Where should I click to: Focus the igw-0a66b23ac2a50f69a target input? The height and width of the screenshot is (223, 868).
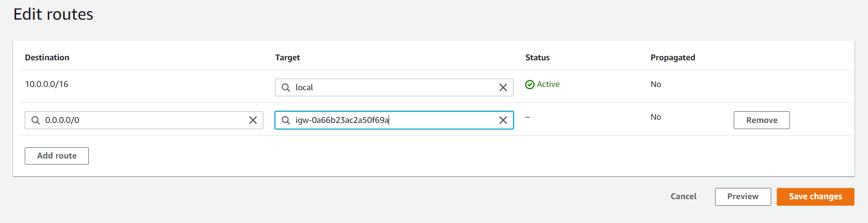pyautogui.click(x=394, y=120)
